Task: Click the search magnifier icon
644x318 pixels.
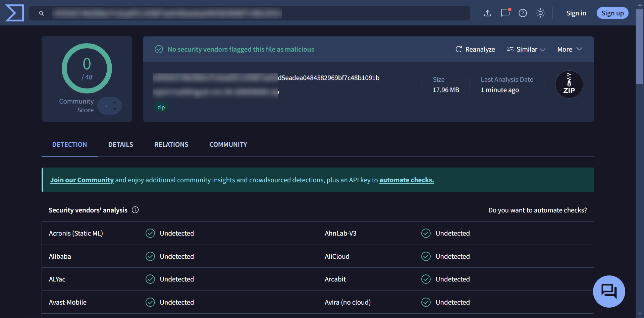Action: [41, 13]
